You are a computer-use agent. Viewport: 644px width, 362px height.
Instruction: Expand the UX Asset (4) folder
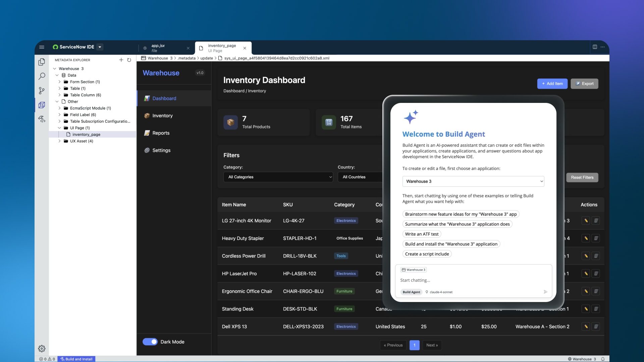pyautogui.click(x=60, y=141)
